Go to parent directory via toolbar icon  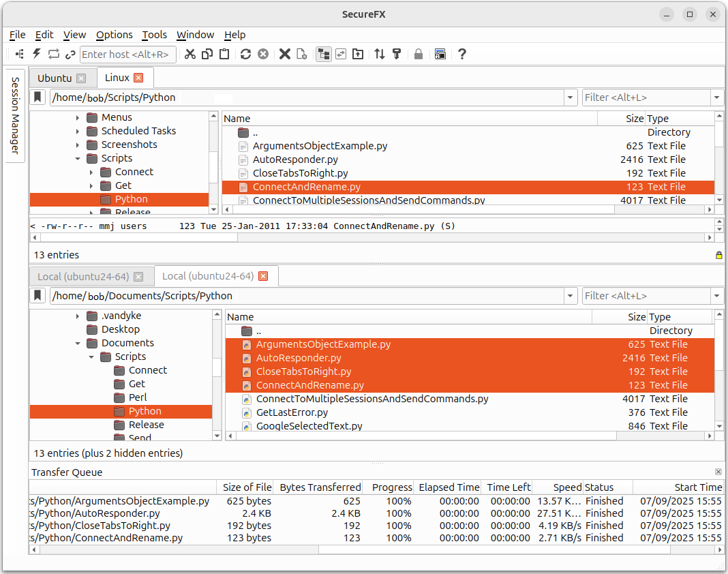(x=357, y=54)
